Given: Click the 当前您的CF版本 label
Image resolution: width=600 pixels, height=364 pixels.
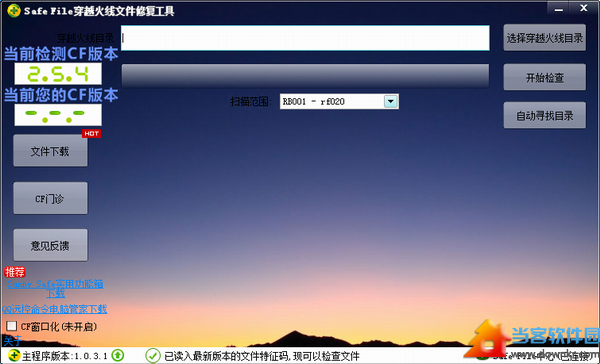Looking at the screenshot, I should coord(61,95).
